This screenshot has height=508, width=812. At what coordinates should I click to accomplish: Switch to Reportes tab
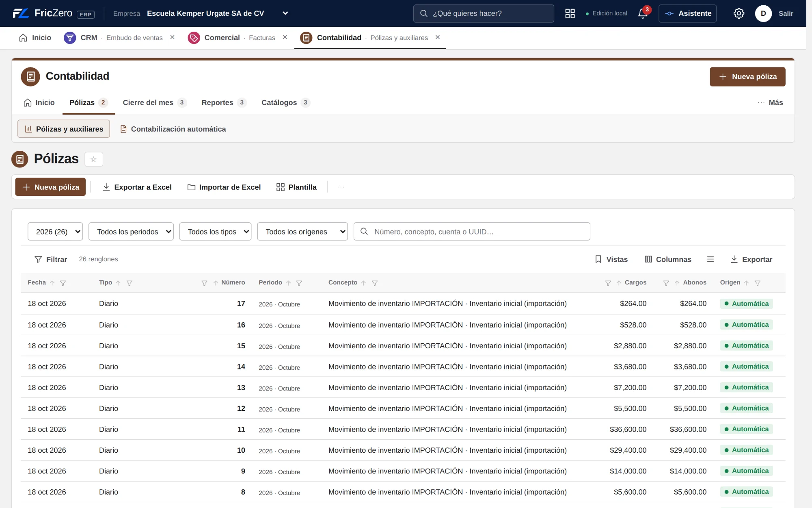[x=224, y=102]
